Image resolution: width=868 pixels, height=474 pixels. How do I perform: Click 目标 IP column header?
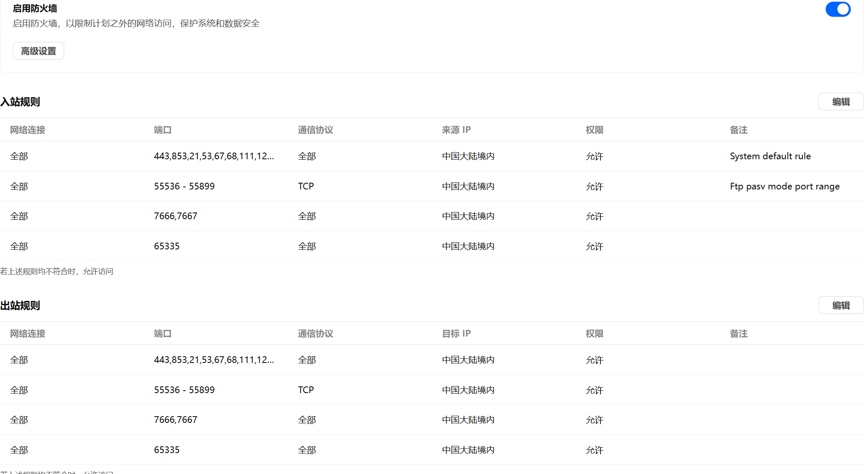point(456,334)
